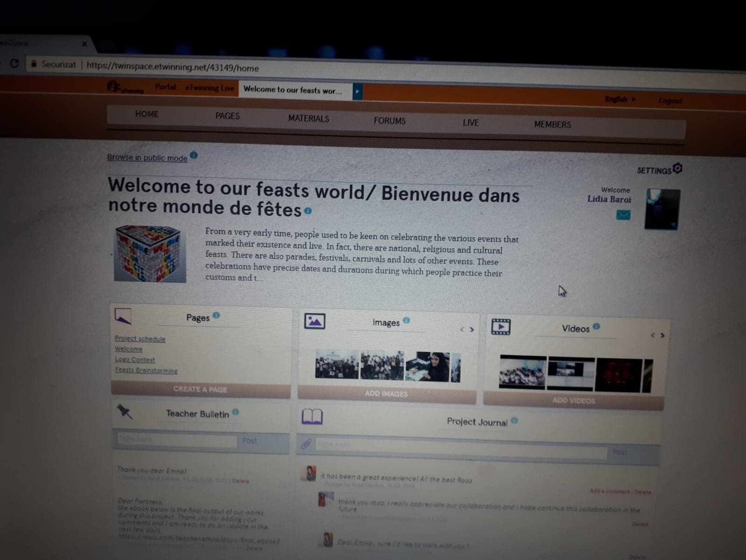
Task: Click the Teacher Bulletin text input field
Action: (176, 439)
